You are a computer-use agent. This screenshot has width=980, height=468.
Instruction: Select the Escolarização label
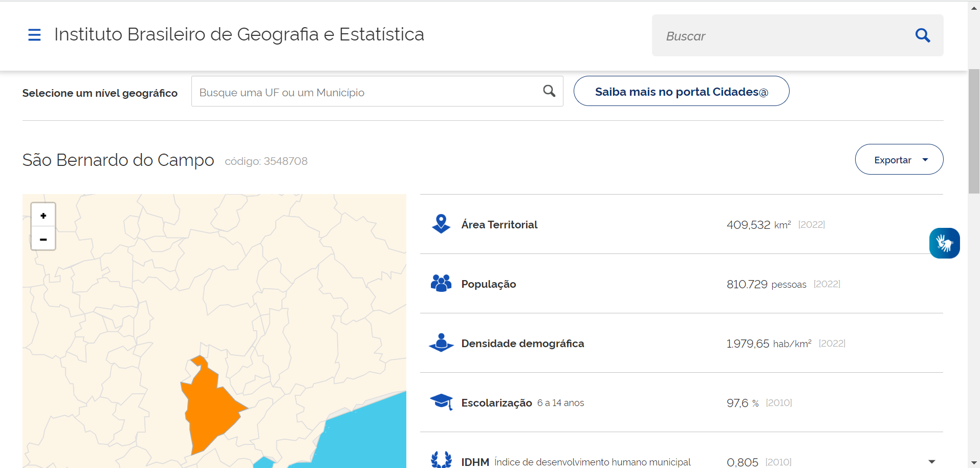coord(497,403)
